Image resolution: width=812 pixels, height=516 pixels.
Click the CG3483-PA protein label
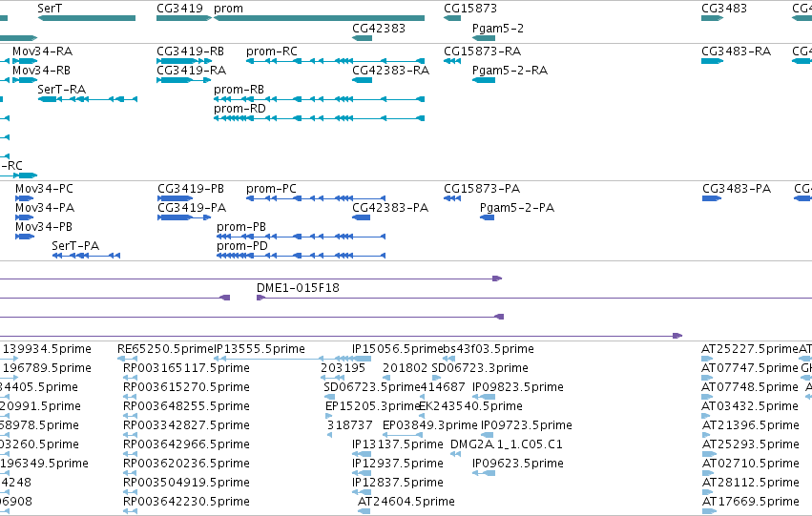pos(737,189)
